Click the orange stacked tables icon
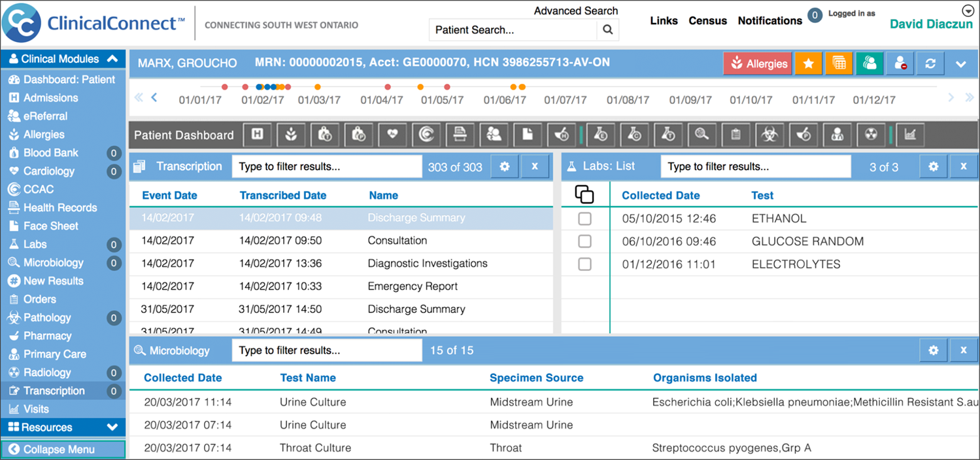Screen dimensions: 980x460 pos(839,63)
